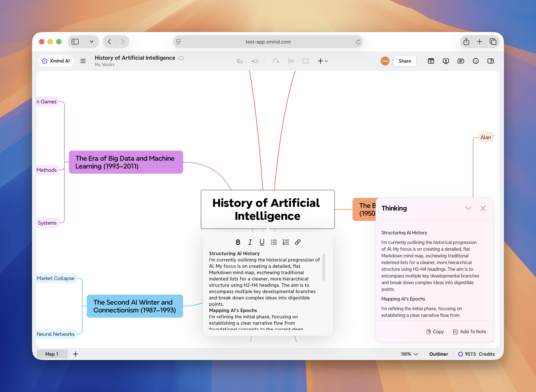
Task: Close the Thinking panel
Action: (x=483, y=208)
